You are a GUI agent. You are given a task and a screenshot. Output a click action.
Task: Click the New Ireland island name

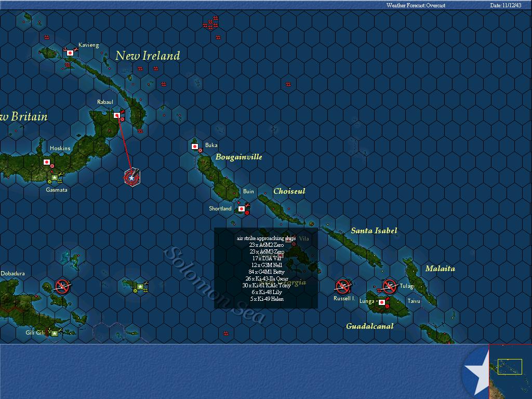tap(148, 56)
